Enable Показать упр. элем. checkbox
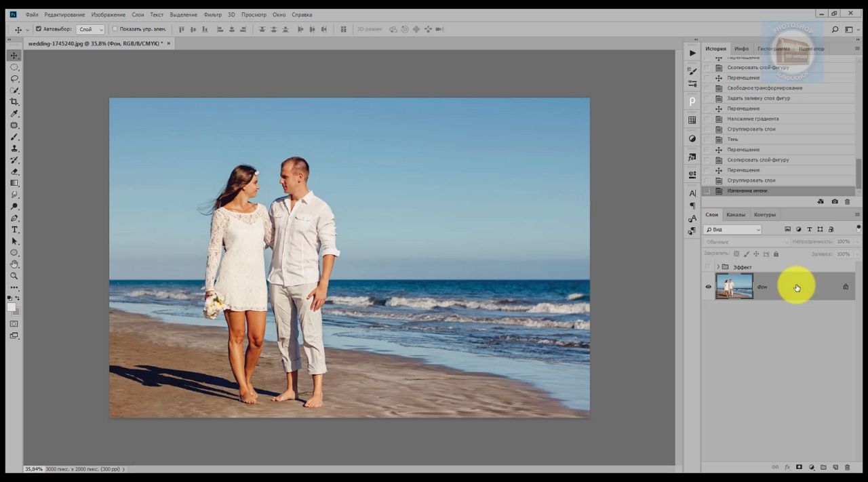Screen dimensions: 868x482 115,29
